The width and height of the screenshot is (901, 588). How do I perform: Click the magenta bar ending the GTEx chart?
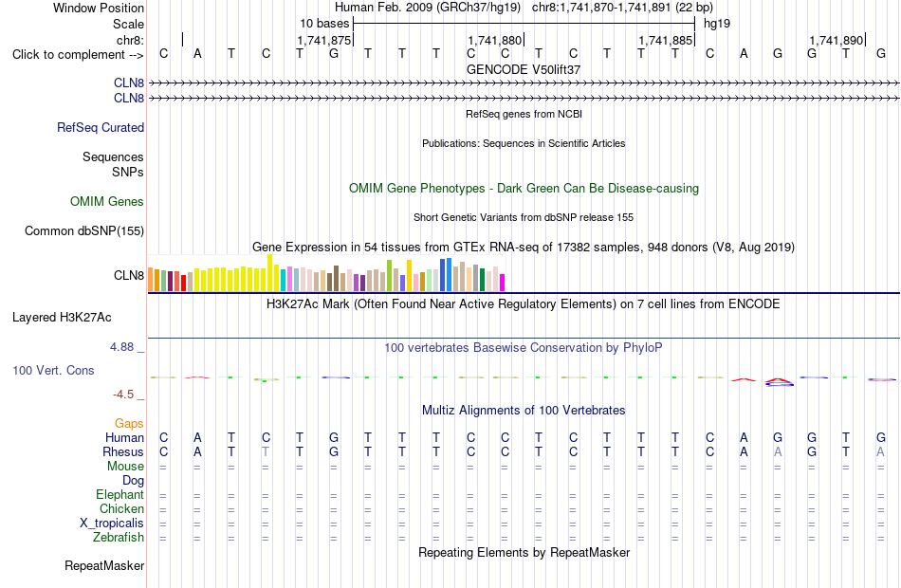pos(502,283)
